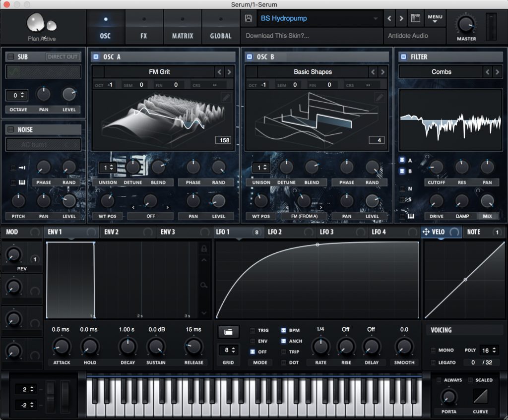Click the MASTER volume knob
The width and height of the screenshot is (508, 420).
coord(466,23)
